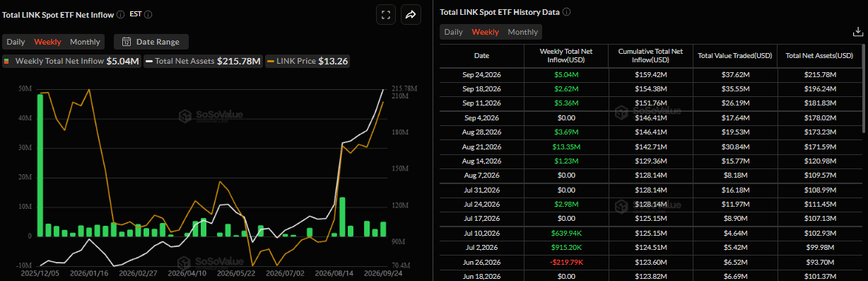Switch history table to Weekly

click(x=485, y=32)
